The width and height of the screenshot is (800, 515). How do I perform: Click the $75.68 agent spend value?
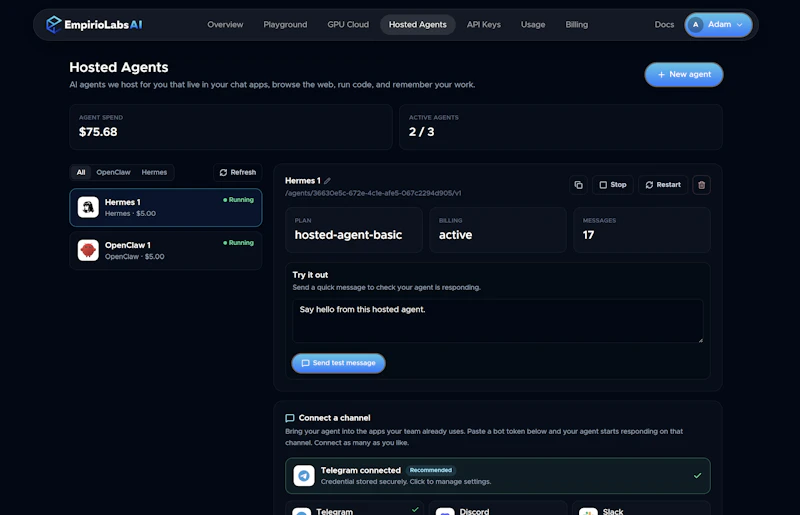(x=98, y=132)
